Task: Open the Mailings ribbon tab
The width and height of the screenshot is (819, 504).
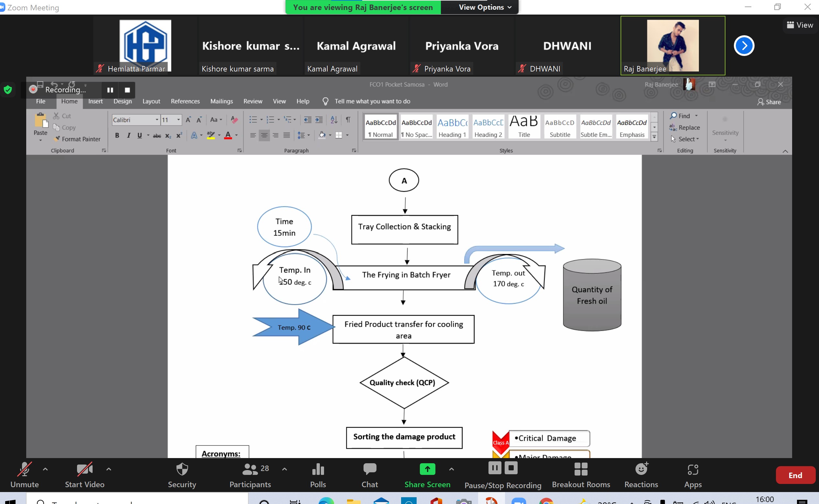Action: 221,101
